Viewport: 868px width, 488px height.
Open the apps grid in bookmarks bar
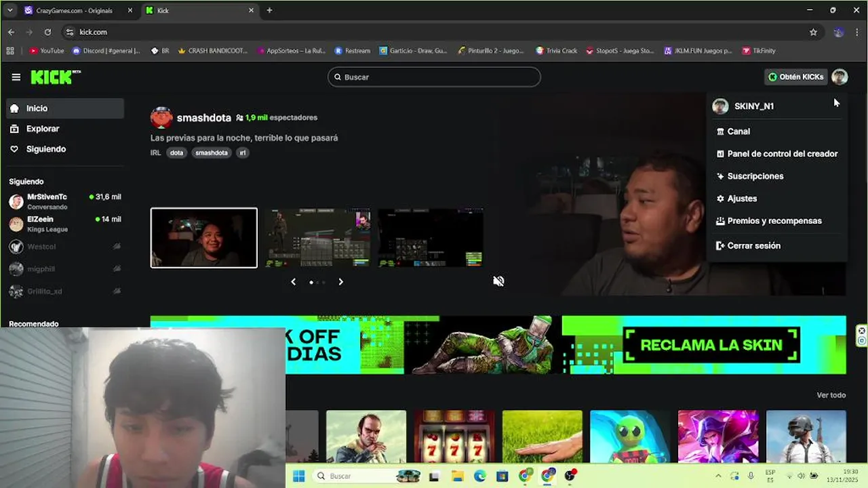tap(9, 51)
